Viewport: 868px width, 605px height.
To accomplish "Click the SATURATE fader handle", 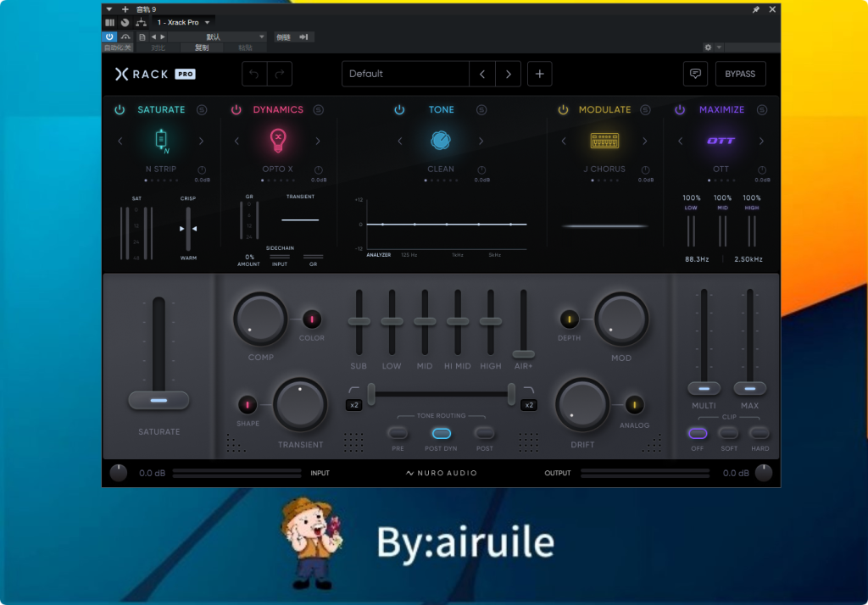I will tap(159, 400).
